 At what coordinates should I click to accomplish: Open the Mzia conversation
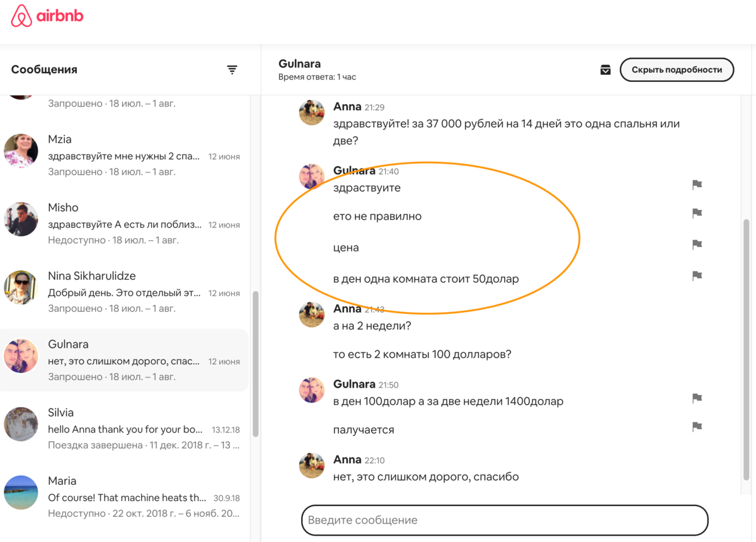point(124,155)
